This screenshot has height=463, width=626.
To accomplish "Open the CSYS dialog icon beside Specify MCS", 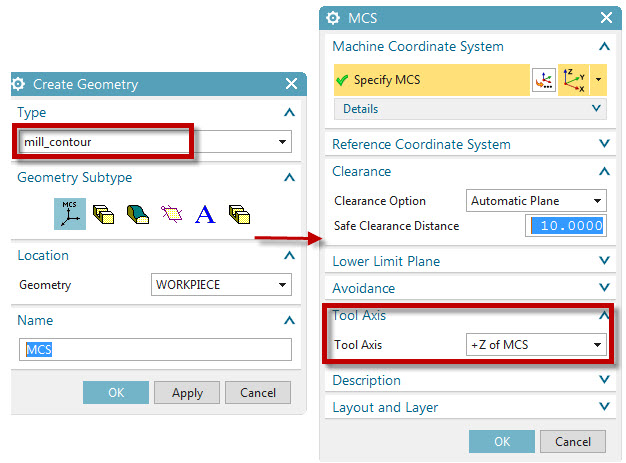I will tap(544, 80).
